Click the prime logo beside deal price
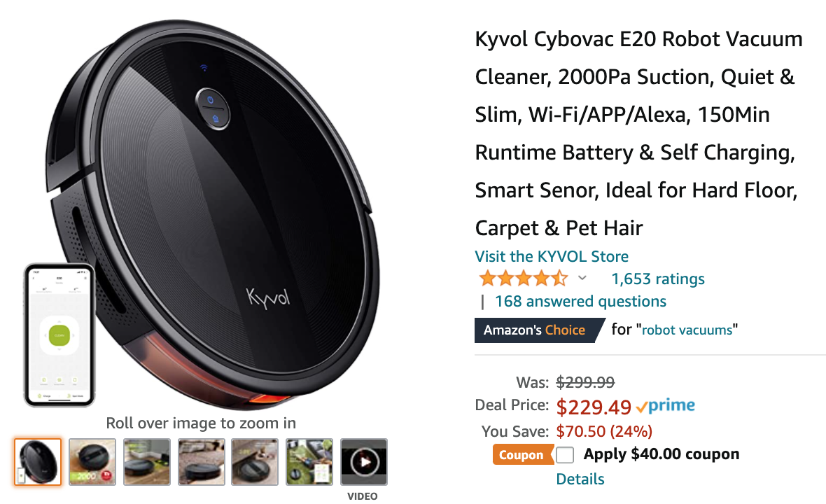The image size is (826, 504). click(x=666, y=405)
